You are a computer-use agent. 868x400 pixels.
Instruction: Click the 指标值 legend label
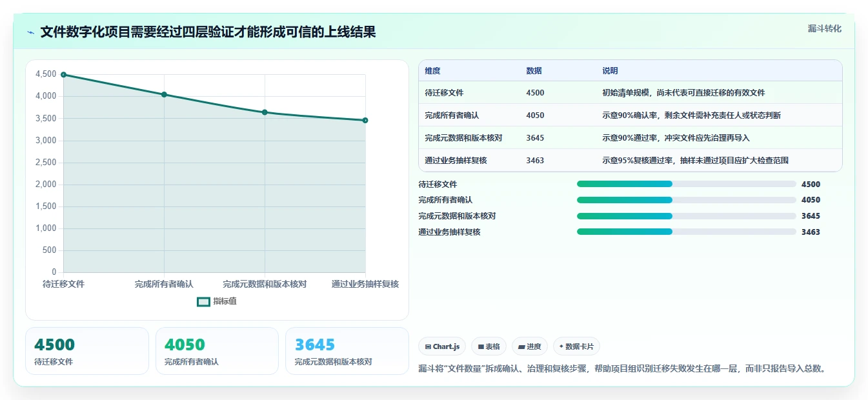[225, 301]
